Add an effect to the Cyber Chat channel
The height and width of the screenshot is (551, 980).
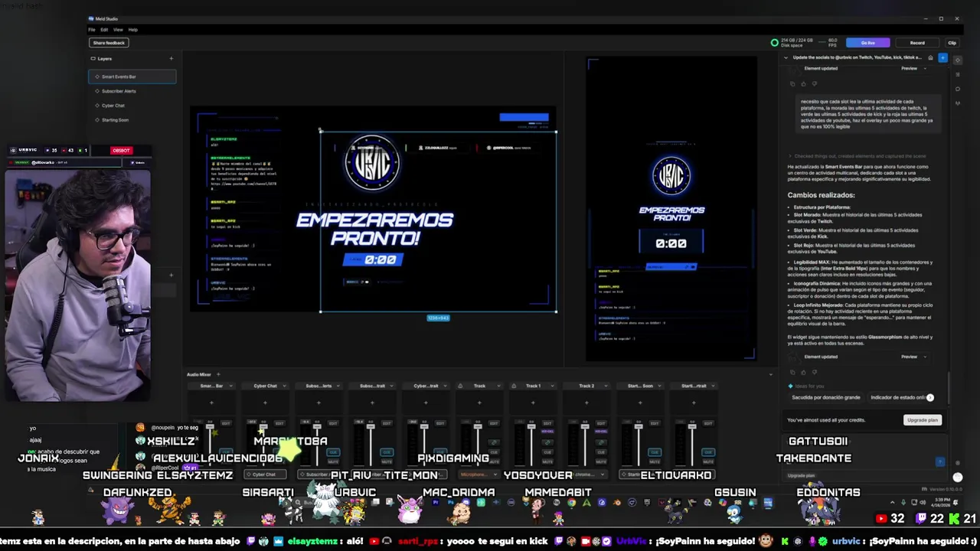tap(265, 403)
